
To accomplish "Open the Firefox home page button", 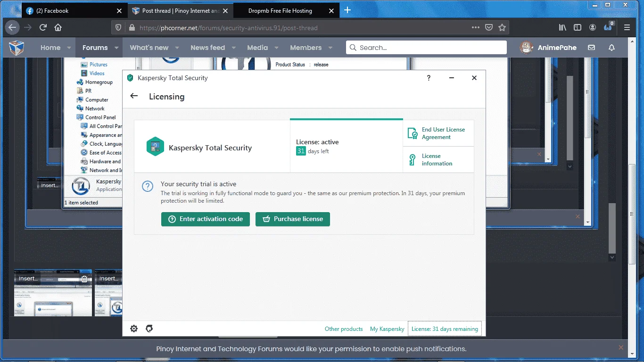I will (58, 27).
